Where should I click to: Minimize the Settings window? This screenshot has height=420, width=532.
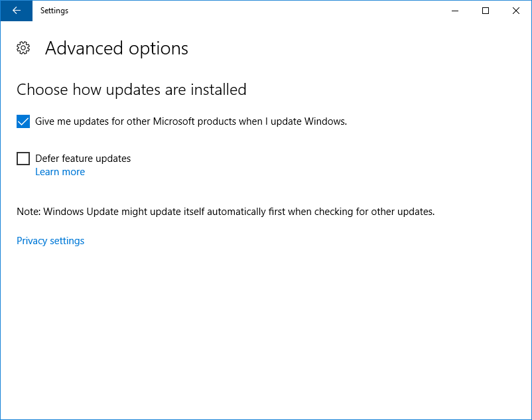click(x=455, y=11)
